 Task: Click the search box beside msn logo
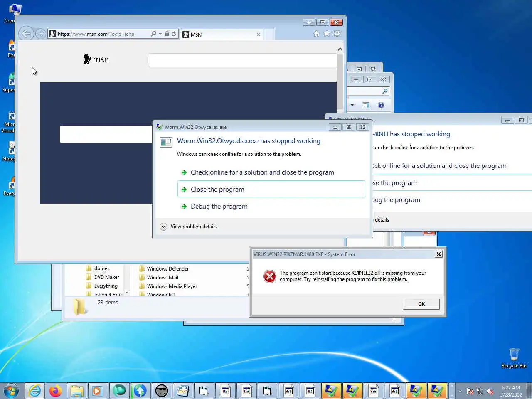point(242,60)
